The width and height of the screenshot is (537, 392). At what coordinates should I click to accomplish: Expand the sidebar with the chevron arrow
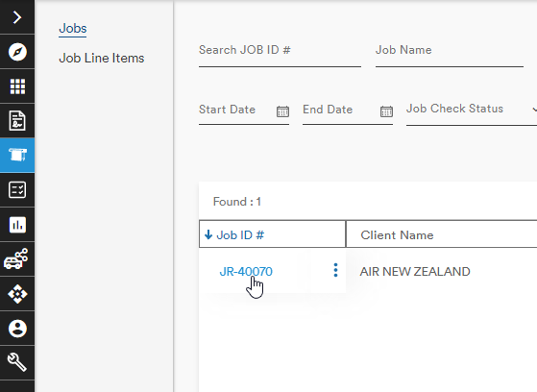click(17, 17)
